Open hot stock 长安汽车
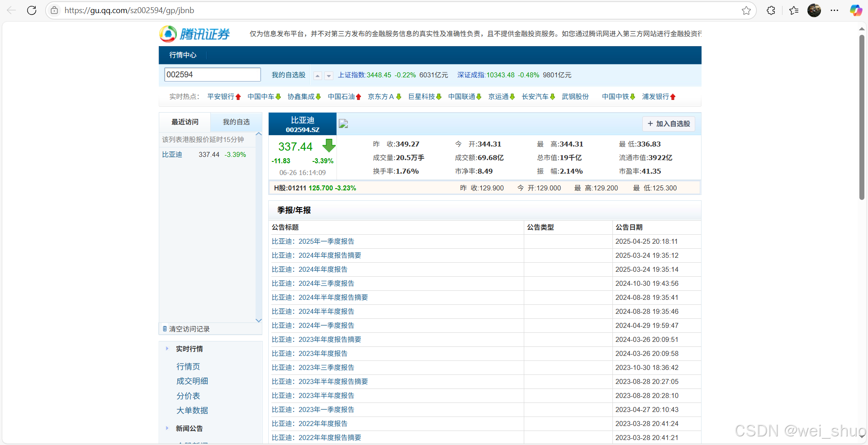The width and height of the screenshot is (868, 445). tap(535, 97)
